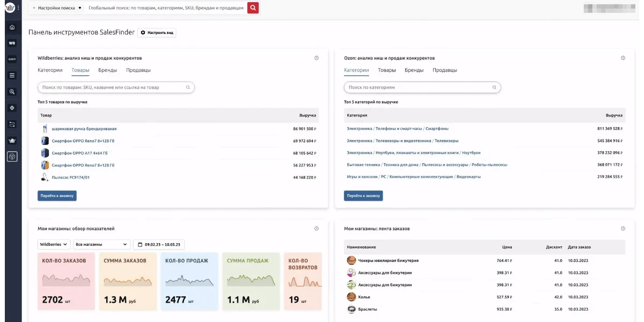Select Продавцы tab in Ozon panel
Image resolution: width=644 pixels, height=322 pixels.
click(x=444, y=70)
